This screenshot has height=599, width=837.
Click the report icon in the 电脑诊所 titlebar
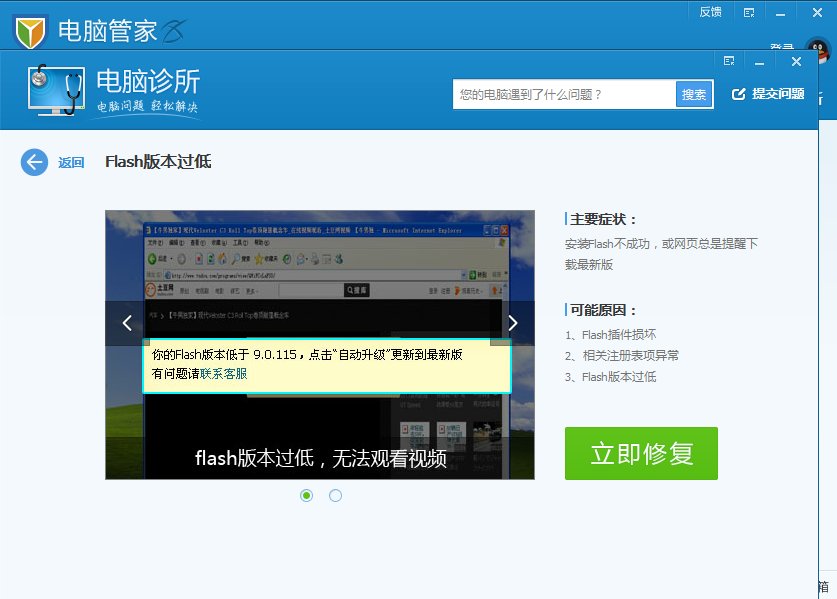pyautogui.click(x=728, y=60)
